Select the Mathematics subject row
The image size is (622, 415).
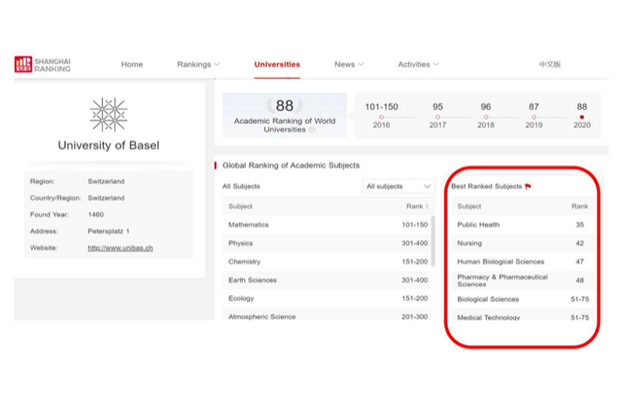(249, 225)
